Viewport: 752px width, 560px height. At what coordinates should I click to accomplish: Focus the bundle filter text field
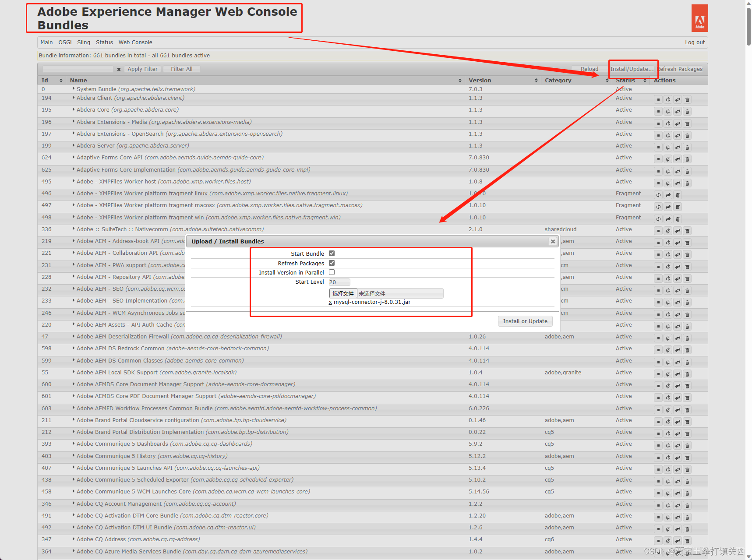(78, 69)
